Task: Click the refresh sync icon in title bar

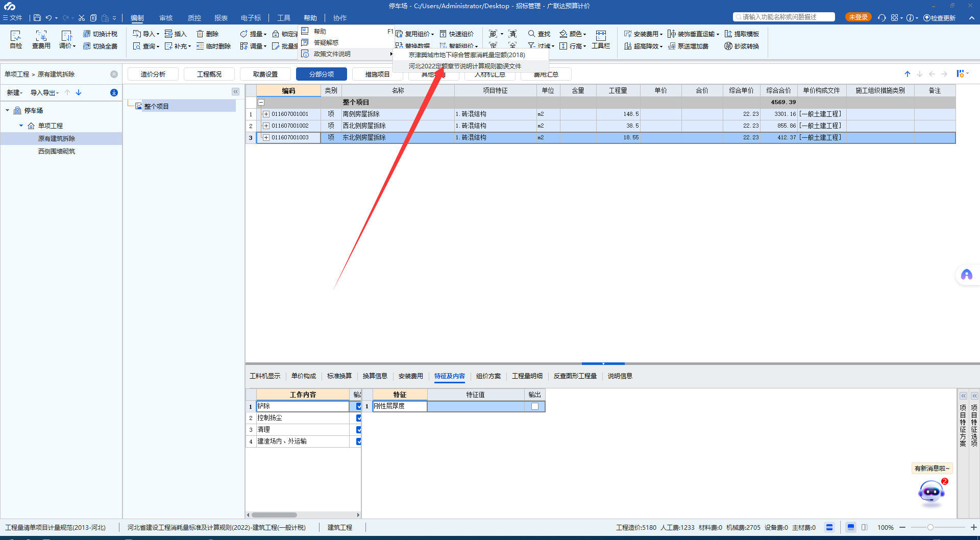Action: 882,18
